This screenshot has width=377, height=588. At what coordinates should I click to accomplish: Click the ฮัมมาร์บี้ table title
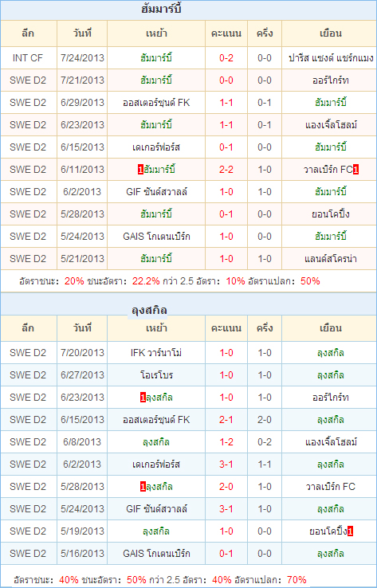click(x=161, y=9)
